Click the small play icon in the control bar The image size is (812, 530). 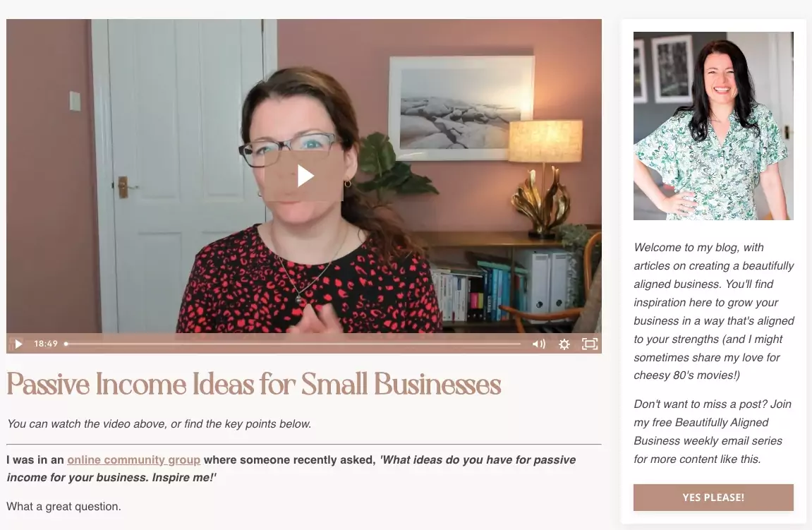18,344
